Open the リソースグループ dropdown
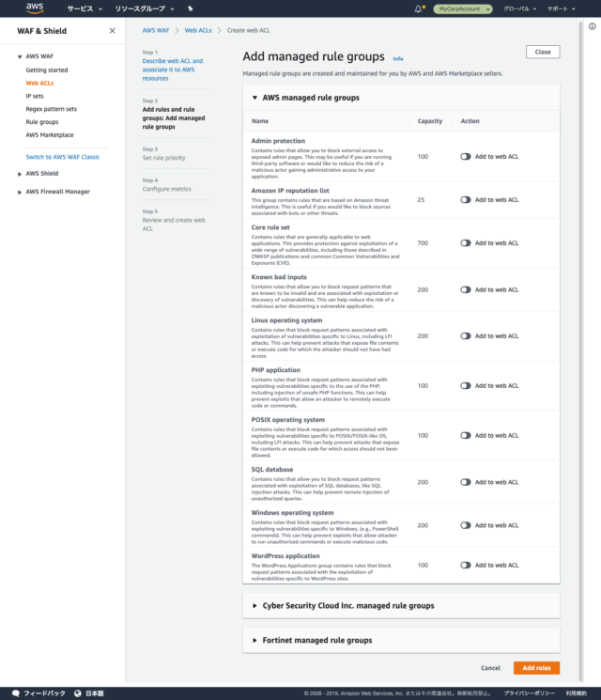 (x=145, y=8)
